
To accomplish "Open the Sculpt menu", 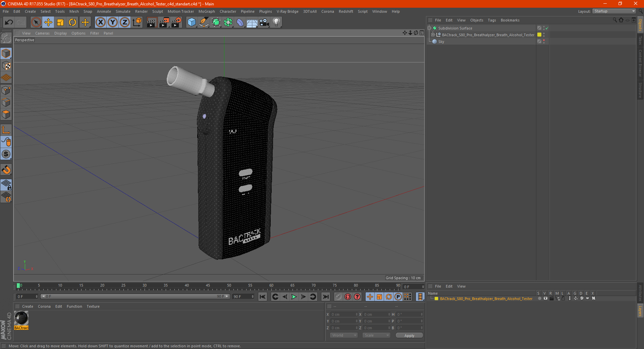I will tap(157, 11).
